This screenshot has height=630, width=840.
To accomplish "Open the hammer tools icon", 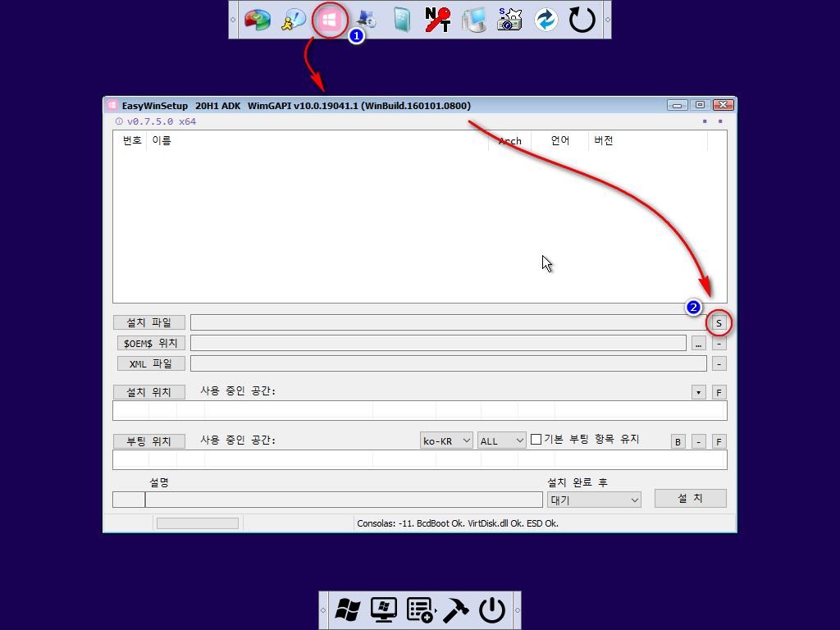I will click(x=456, y=610).
